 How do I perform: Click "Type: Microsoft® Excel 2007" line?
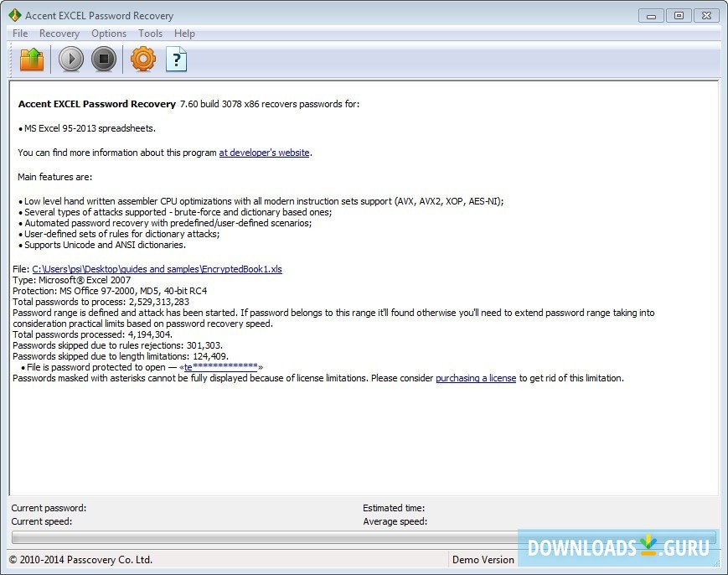[71, 280]
